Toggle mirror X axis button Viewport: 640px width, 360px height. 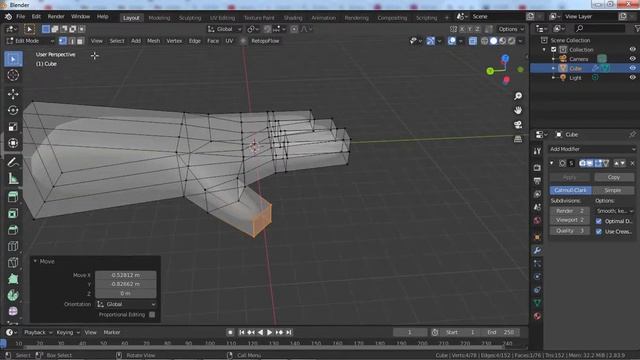coord(462,29)
